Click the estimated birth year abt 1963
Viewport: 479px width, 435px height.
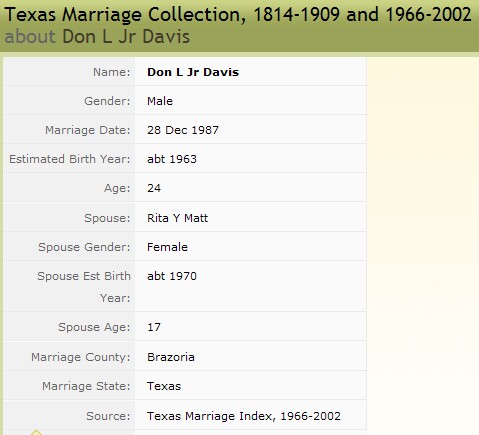pos(172,159)
